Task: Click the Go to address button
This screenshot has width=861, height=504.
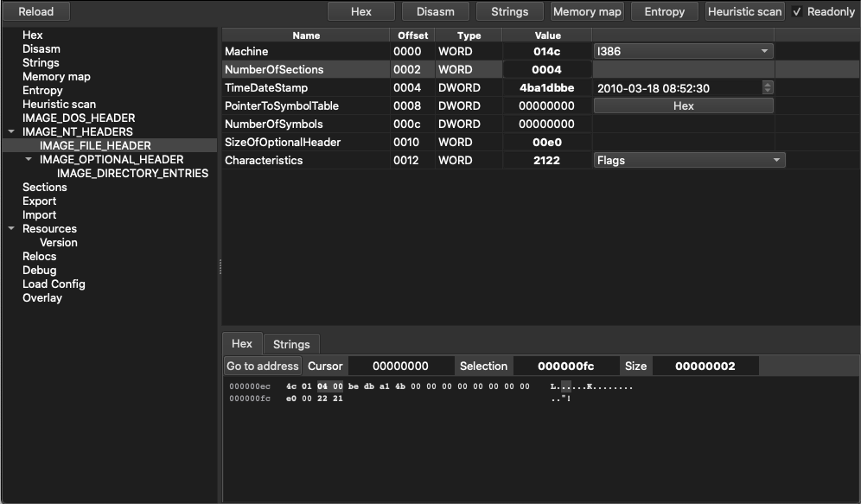Action: tap(263, 367)
